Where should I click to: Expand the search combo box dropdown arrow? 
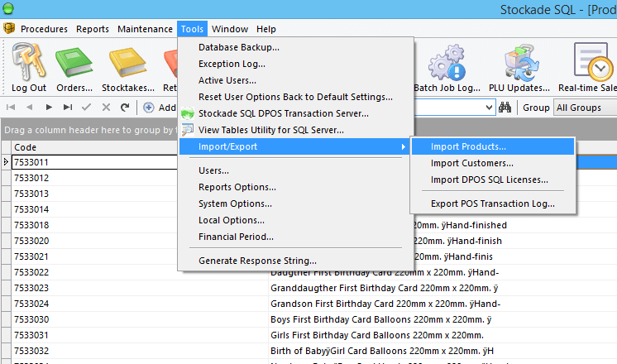pyautogui.click(x=489, y=108)
